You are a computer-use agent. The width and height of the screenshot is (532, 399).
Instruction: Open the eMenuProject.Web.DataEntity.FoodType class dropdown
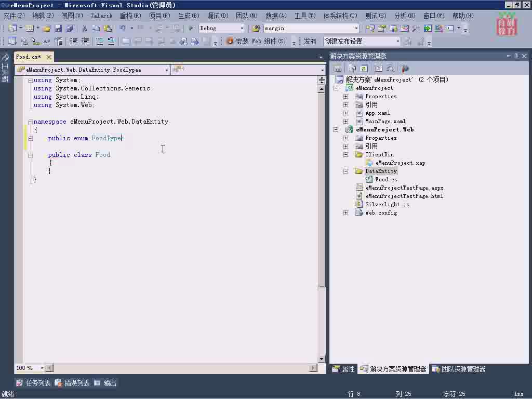point(167,70)
